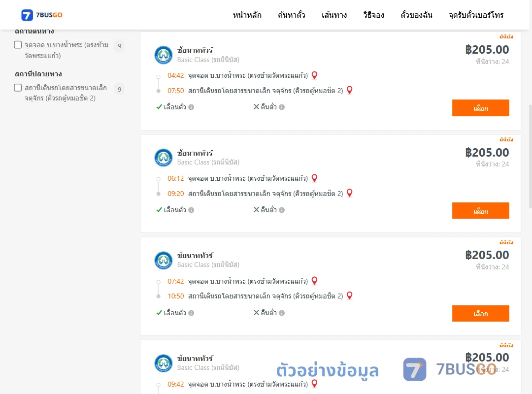Image resolution: width=532 pixels, height=394 pixels.
Task: Open map pin beside 07:42 departure stop
Action: [314, 281]
